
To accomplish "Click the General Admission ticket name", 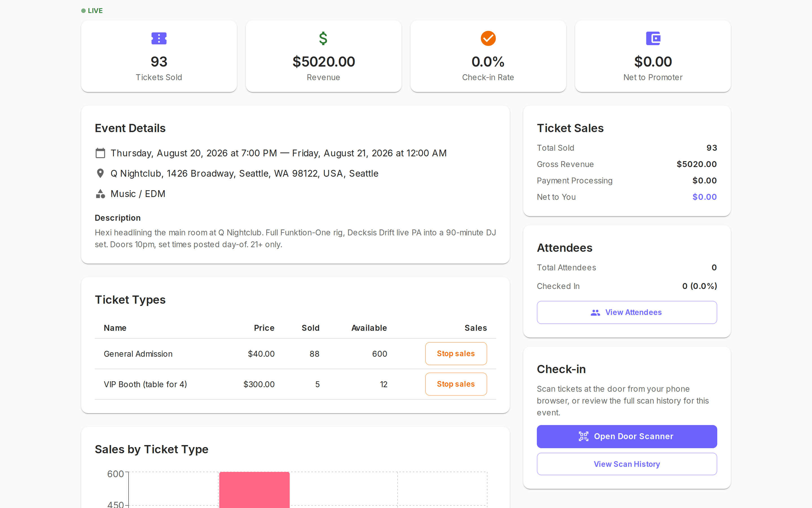I will [138, 354].
